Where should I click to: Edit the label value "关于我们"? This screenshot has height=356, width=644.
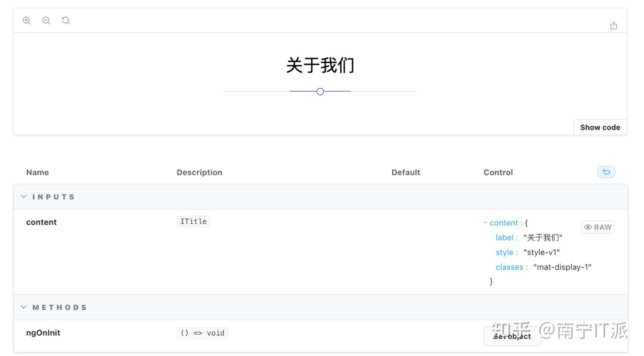click(x=543, y=237)
